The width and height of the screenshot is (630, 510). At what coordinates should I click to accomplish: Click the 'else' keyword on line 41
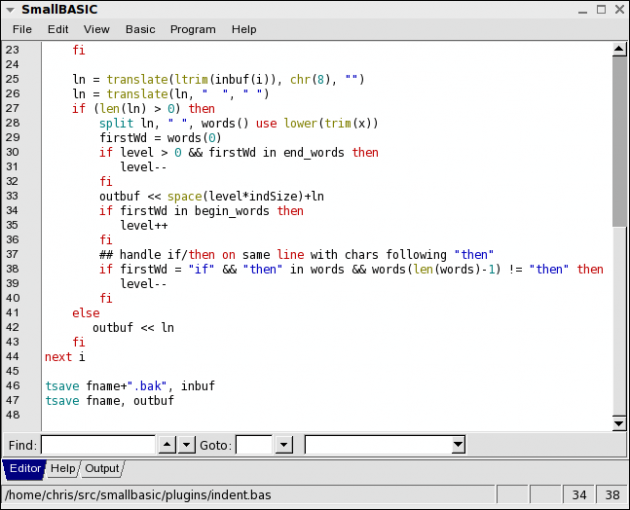86,313
